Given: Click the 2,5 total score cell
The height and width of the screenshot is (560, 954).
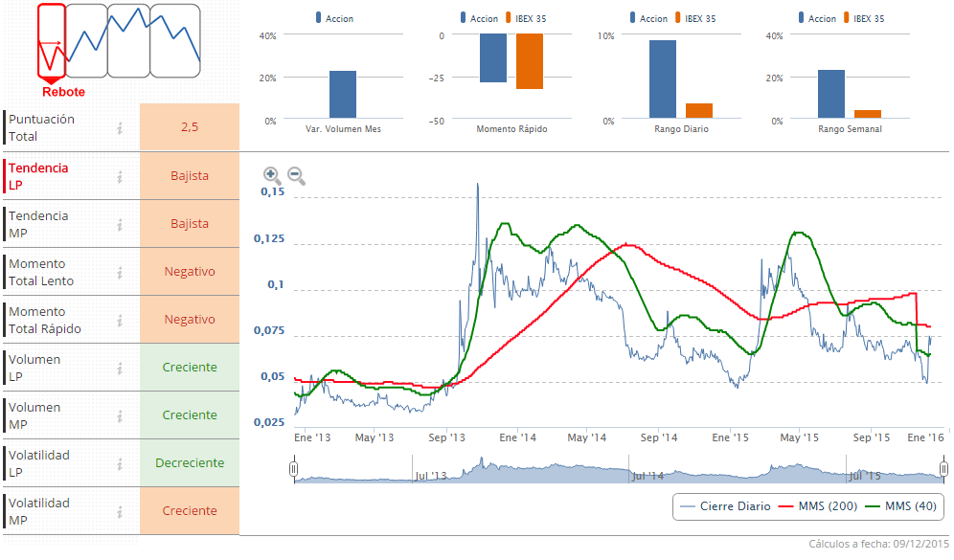Looking at the screenshot, I should 190,127.
